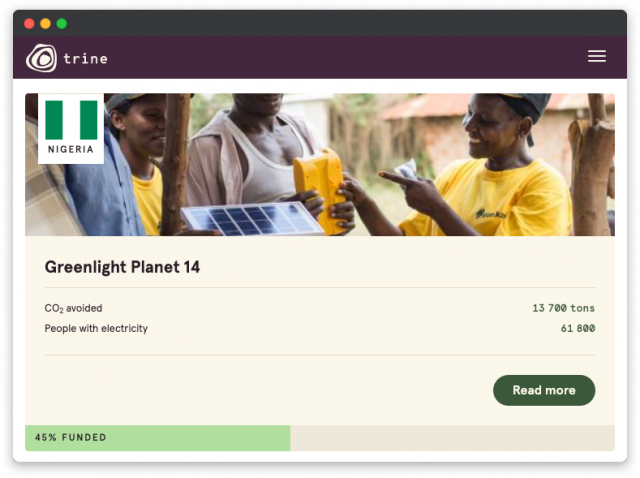The width and height of the screenshot is (640, 478).
Task: Click the dark window title bar
Action: (320, 23)
